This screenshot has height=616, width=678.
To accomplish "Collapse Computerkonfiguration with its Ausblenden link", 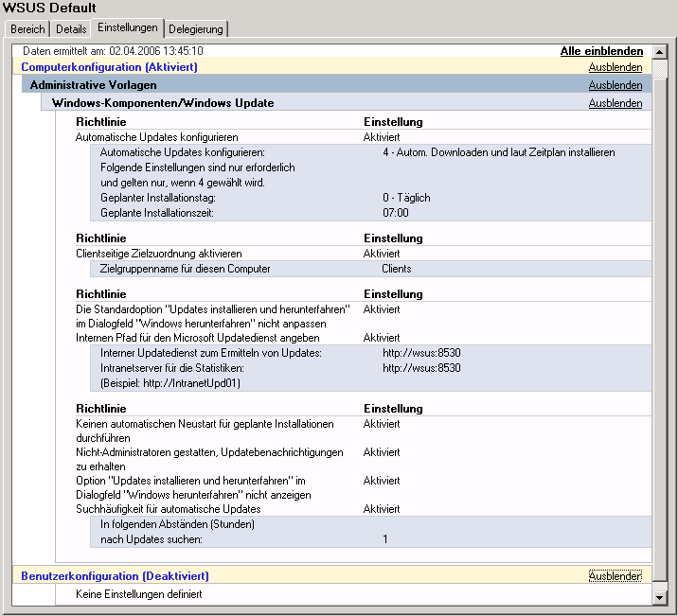I will pos(616,67).
